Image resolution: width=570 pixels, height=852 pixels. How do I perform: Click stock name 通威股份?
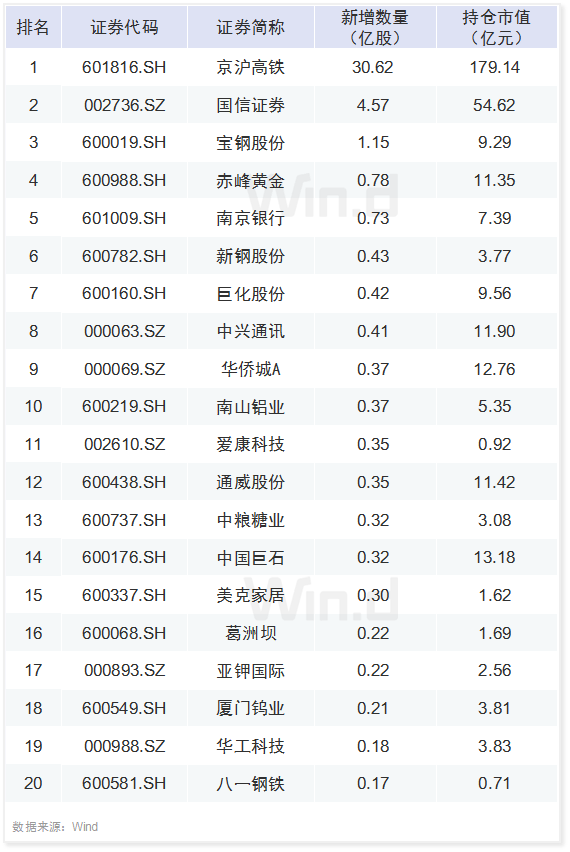[250, 483]
